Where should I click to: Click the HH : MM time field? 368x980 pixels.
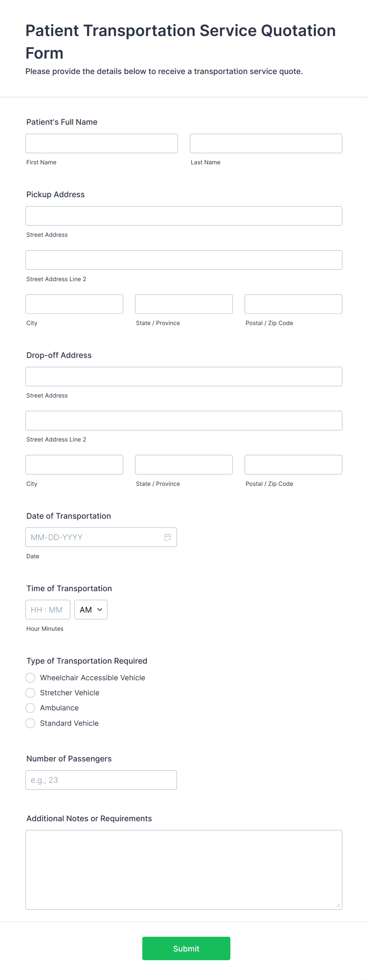[x=48, y=610]
